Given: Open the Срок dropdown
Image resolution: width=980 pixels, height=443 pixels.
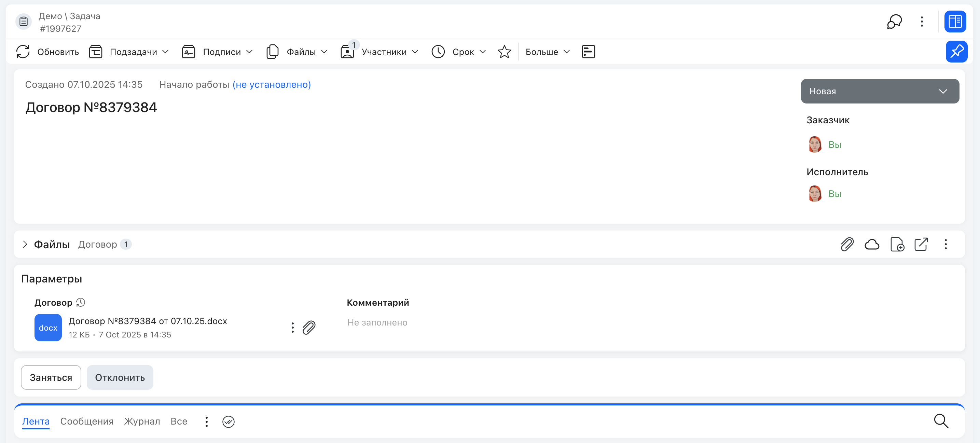Looking at the screenshot, I should [482, 52].
